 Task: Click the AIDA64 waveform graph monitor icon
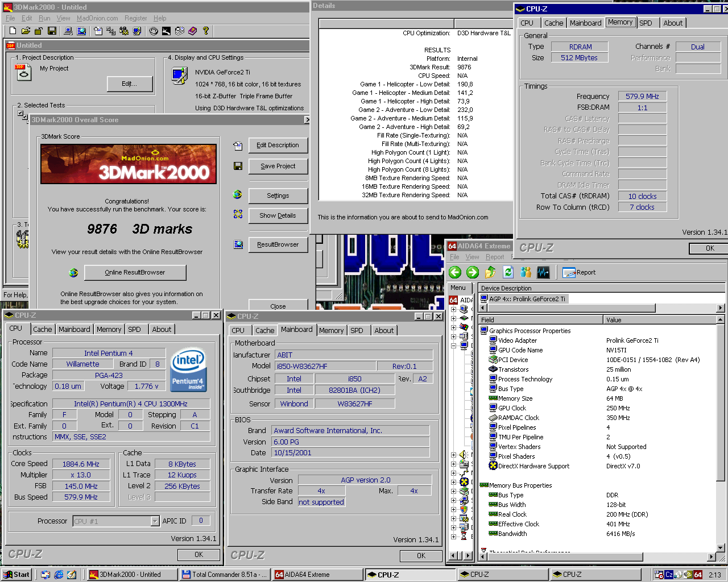point(543,272)
